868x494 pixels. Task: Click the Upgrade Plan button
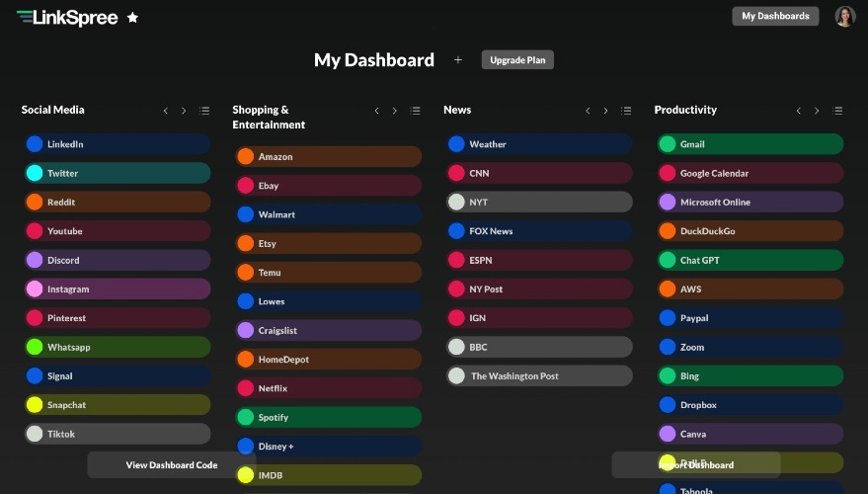[x=517, y=60]
